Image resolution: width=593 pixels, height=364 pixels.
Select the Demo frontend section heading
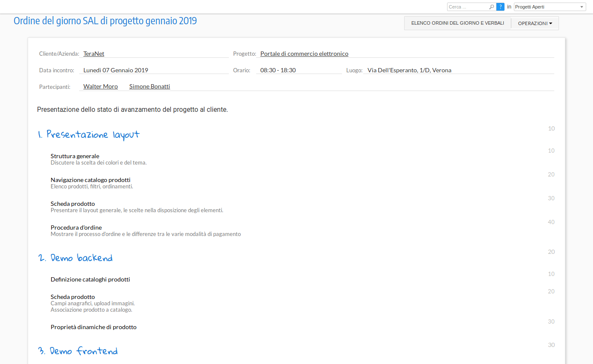77,351
